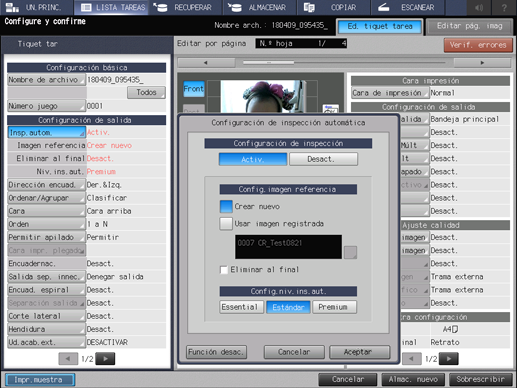The height and width of the screenshot is (388, 517).
Task: Go to previous sheet arrow in page slider
Action: tap(206, 63)
